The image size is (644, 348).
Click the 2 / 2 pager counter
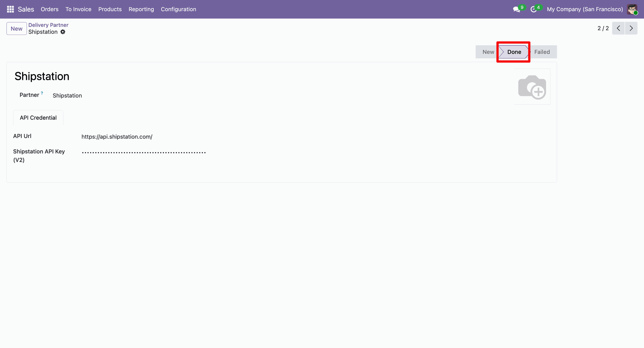point(603,28)
